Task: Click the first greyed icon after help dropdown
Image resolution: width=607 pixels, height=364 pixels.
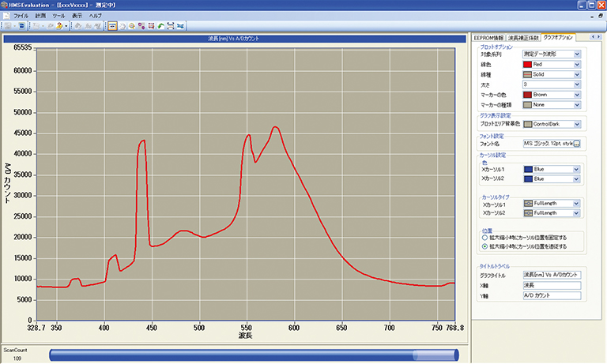Action: [x=77, y=26]
